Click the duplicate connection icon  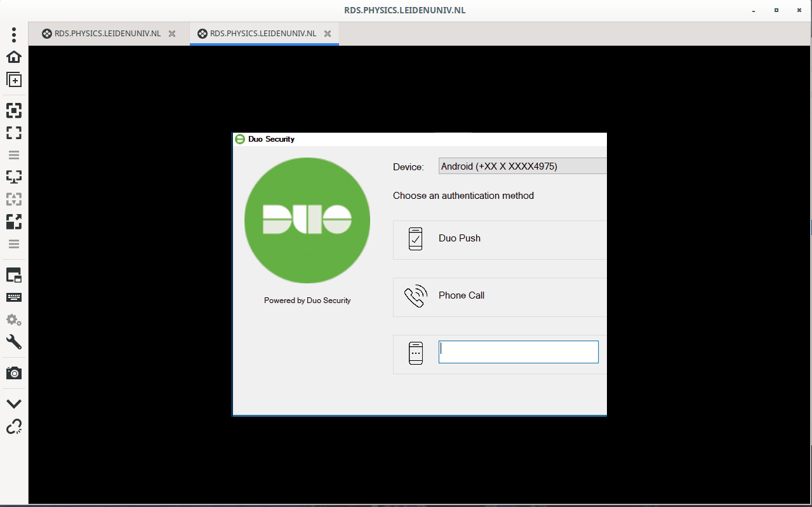point(14,79)
